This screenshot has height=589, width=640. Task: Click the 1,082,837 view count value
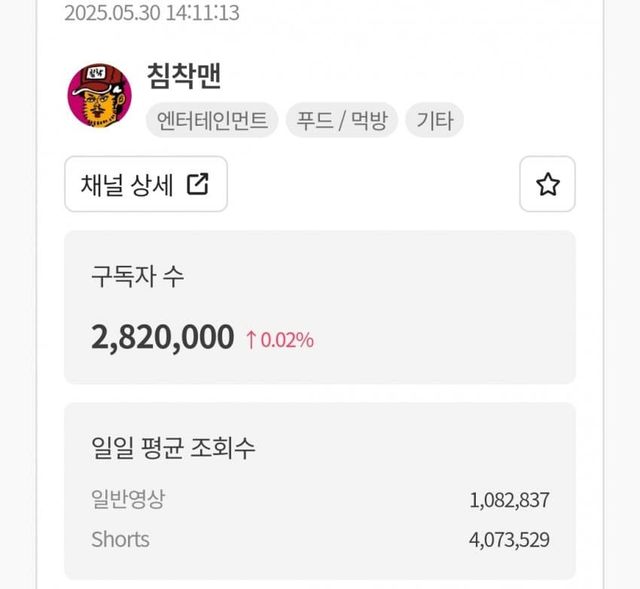coord(508,500)
